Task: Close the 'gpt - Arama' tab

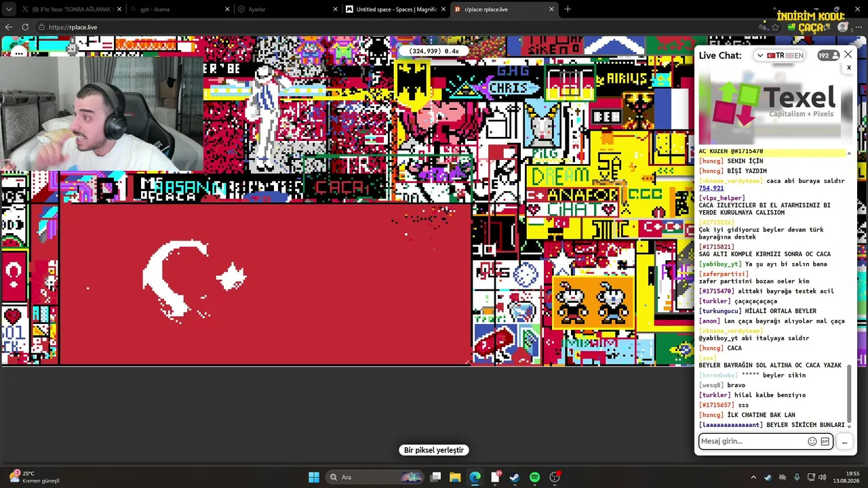Action: point(228,9)
